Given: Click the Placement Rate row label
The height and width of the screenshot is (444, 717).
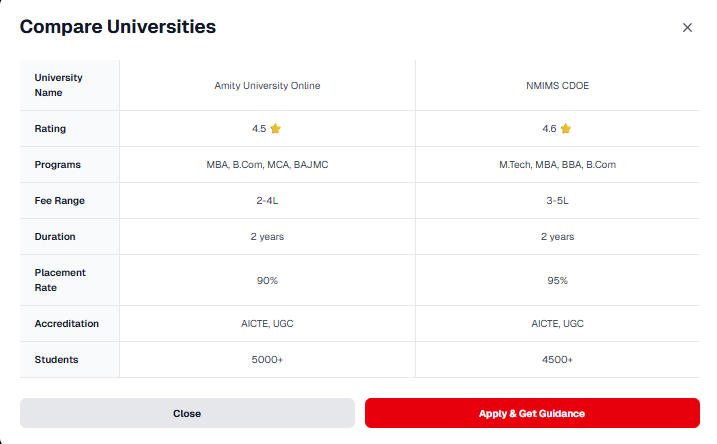Looking at the screenshot, I should (x=60, y=280).
